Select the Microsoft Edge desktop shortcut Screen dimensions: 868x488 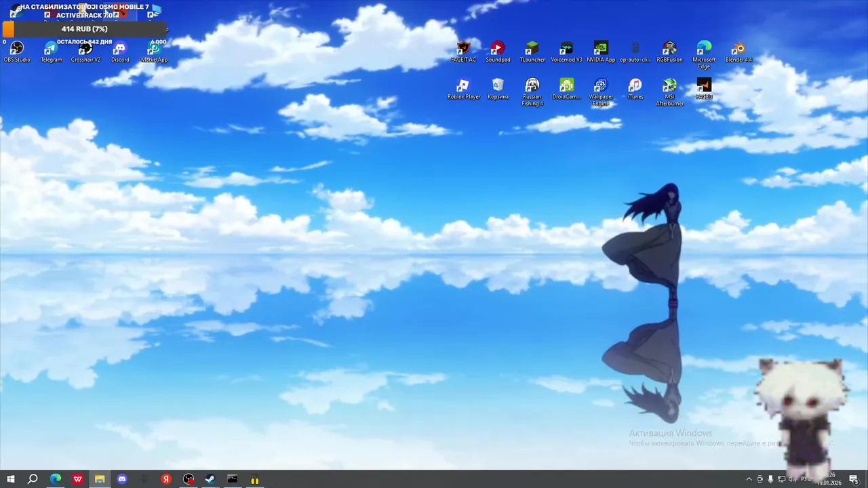pyautogui.click(x=704, y=55)
